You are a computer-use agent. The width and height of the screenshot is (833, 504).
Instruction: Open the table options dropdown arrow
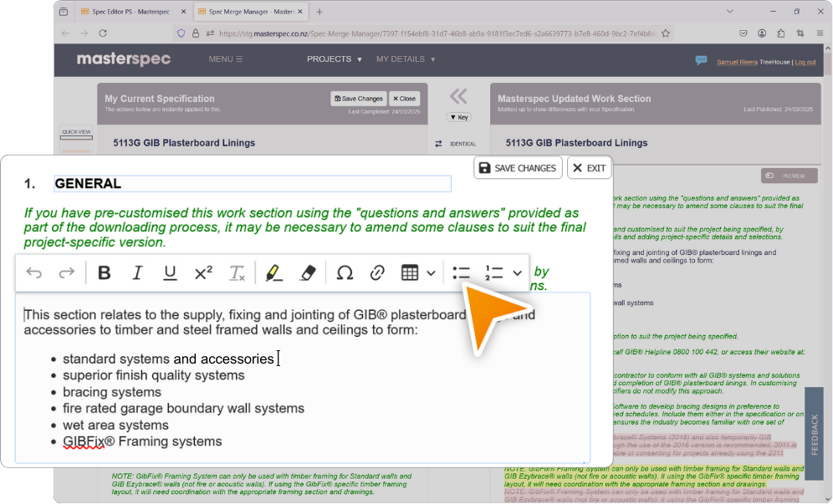[x=431, y=273]
